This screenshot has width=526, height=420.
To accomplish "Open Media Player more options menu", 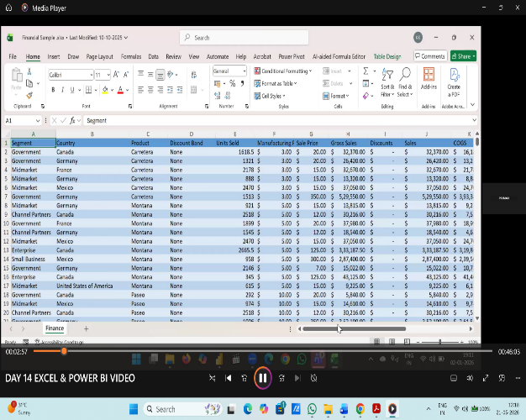I will coord(518,378).
